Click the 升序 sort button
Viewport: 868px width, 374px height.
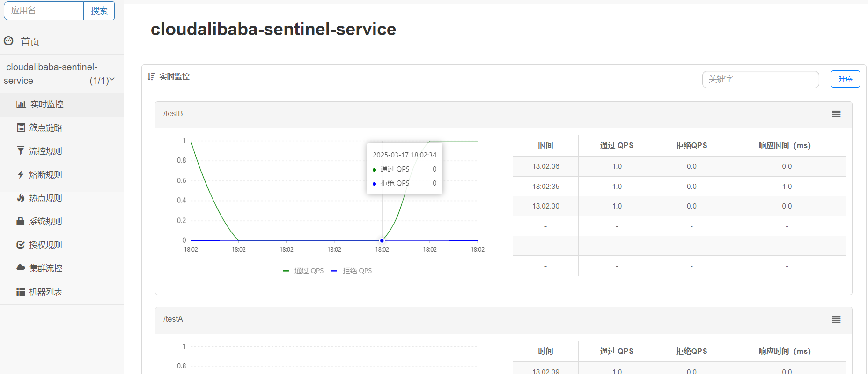coord(845,79)
